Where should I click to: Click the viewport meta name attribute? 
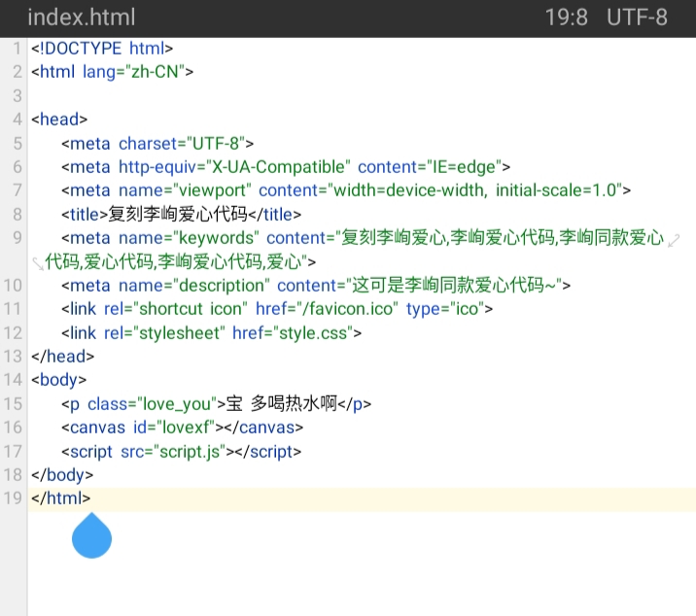pos(185,190)
